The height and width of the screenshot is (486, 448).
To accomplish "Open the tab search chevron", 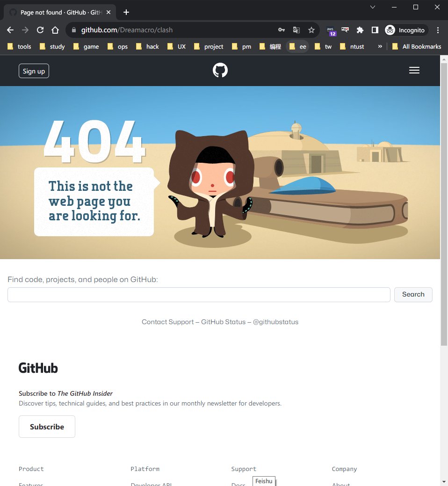I will 373,7.
